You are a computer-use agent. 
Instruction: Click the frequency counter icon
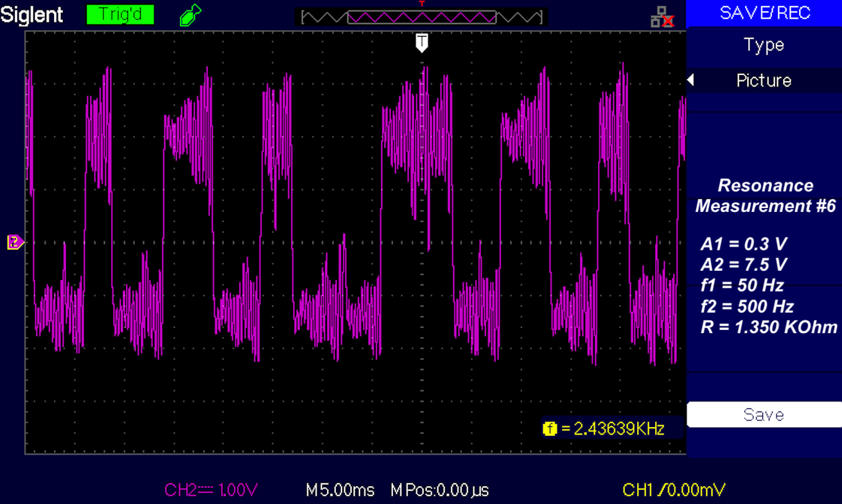(549, 428)
